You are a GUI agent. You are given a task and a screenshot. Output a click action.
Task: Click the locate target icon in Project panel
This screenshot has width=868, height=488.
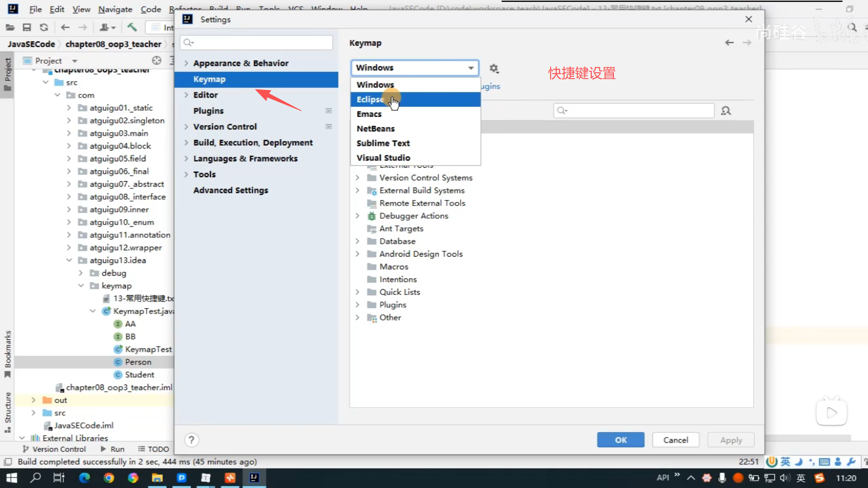[x=156, y=61]
